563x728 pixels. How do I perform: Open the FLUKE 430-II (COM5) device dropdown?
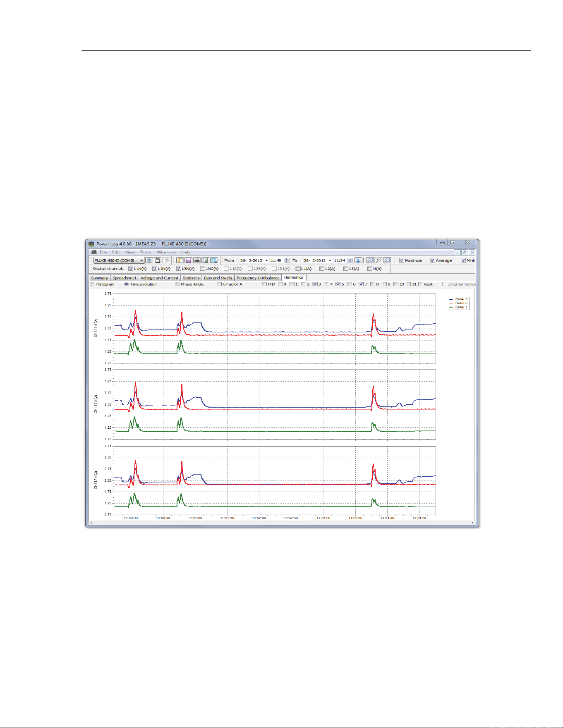click(119, 260)
